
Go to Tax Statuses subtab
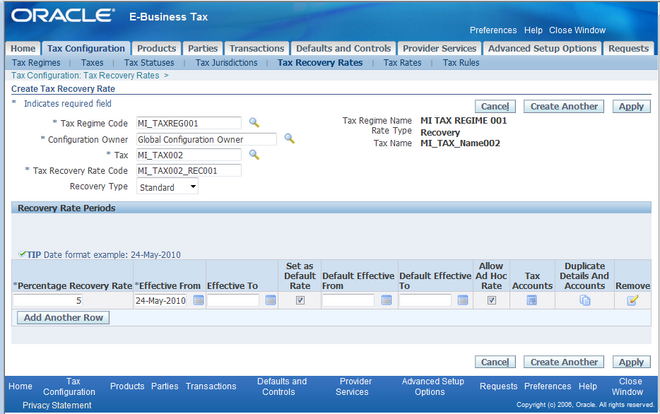[149, 63]
